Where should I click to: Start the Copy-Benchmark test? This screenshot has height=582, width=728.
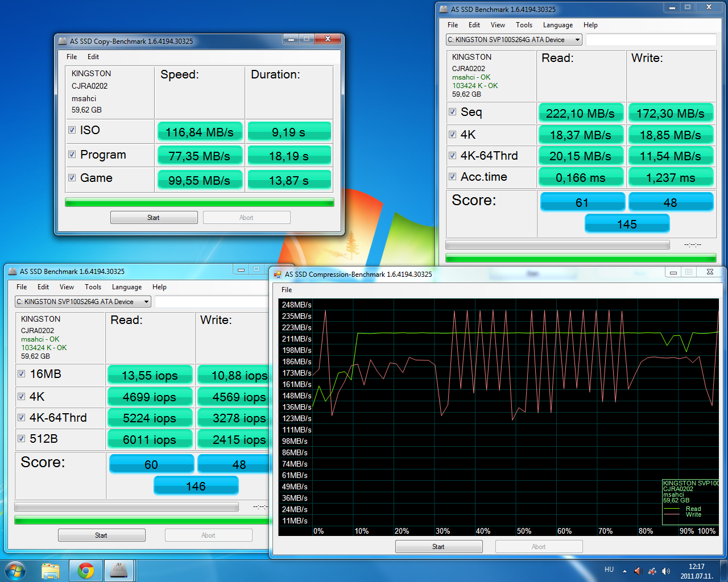(154, 218)
